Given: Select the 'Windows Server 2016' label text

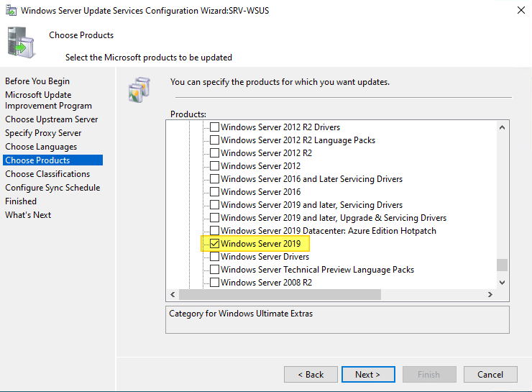Looking at the screenshot, I should pos(260,192).
